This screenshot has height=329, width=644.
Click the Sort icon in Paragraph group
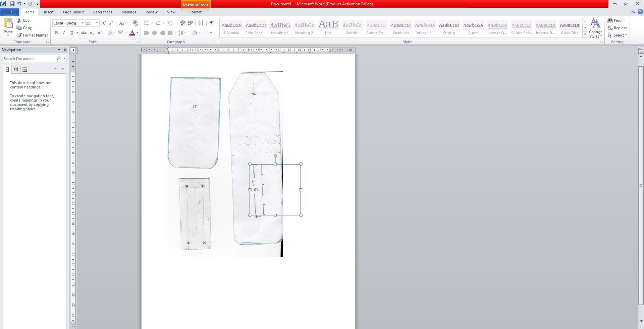[201, 23]
